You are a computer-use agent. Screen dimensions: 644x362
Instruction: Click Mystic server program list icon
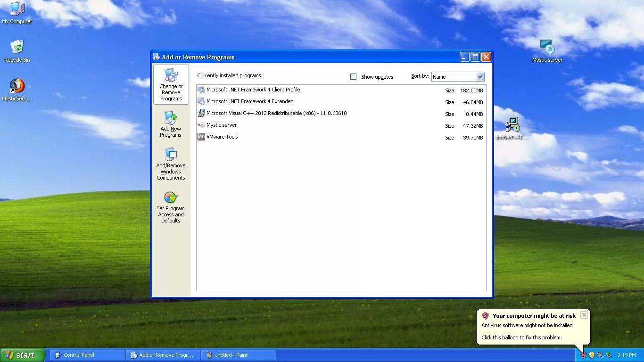coord(201,125)
